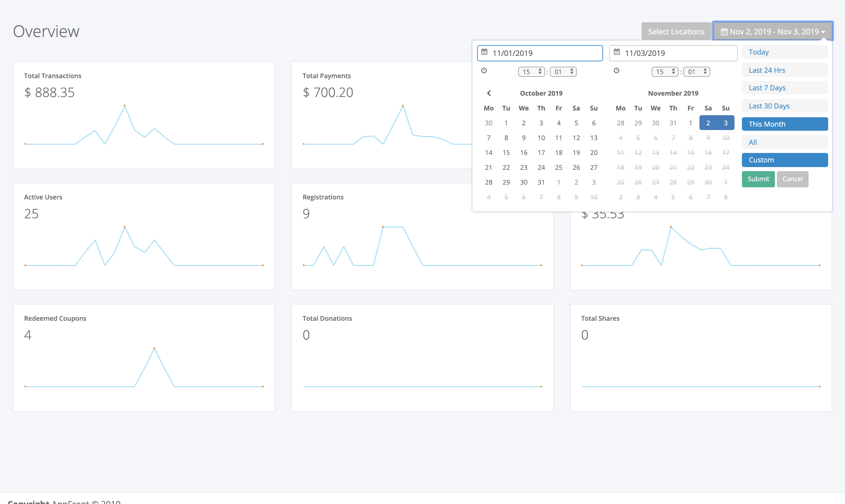Click calendar icon in start date field
Screen dimensions: 845x504
pos(484,52)
